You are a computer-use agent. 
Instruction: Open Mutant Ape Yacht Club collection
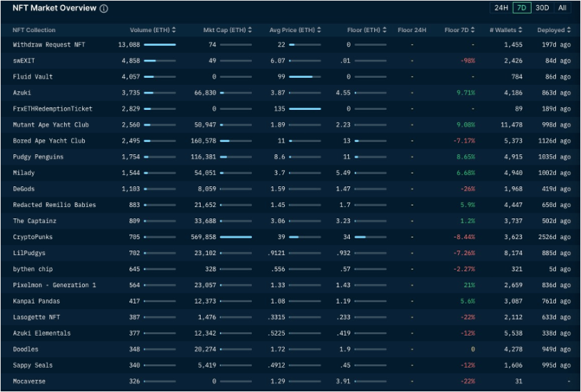point(51,124)
